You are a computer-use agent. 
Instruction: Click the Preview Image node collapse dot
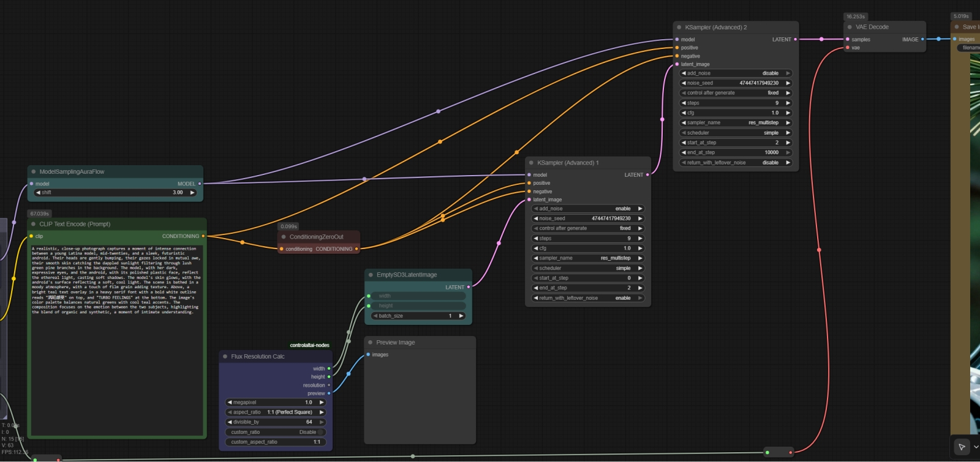pos(370,343)
